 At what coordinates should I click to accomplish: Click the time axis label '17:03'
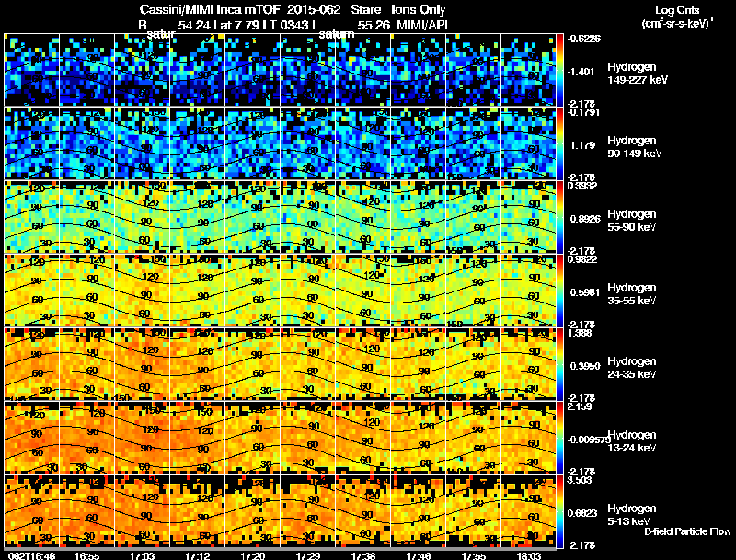click(x=143, y=555)
